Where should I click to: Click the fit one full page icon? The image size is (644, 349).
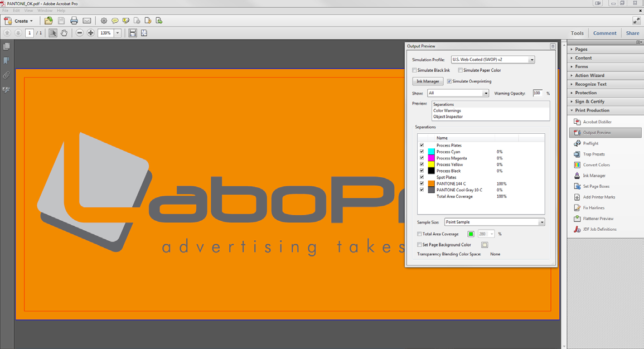[144, 33]
